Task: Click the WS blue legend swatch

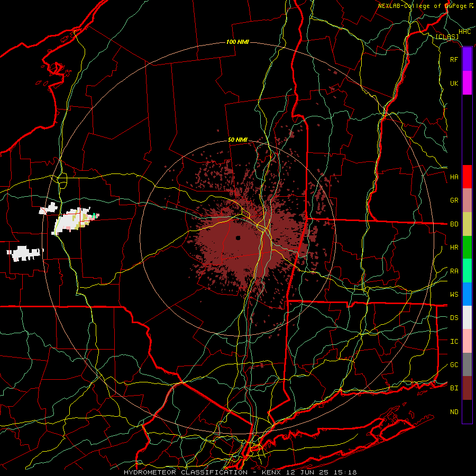Action: (x=467, y=294)
